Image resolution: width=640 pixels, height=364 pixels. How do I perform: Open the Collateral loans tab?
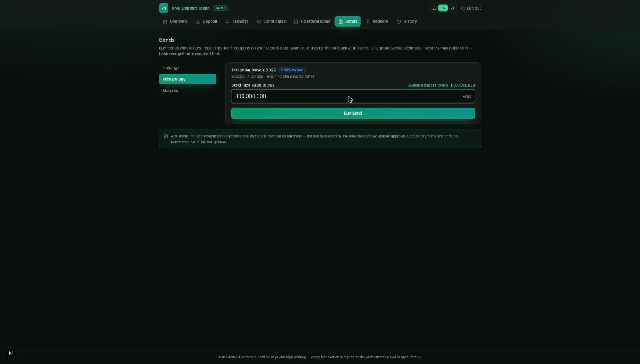click(312, 21)
